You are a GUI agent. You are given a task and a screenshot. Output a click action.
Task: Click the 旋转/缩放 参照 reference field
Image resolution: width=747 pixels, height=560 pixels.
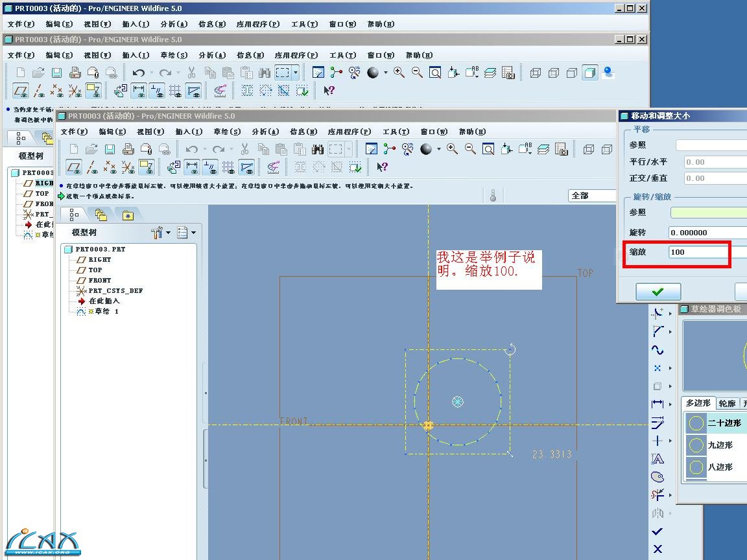pos(709,213)
